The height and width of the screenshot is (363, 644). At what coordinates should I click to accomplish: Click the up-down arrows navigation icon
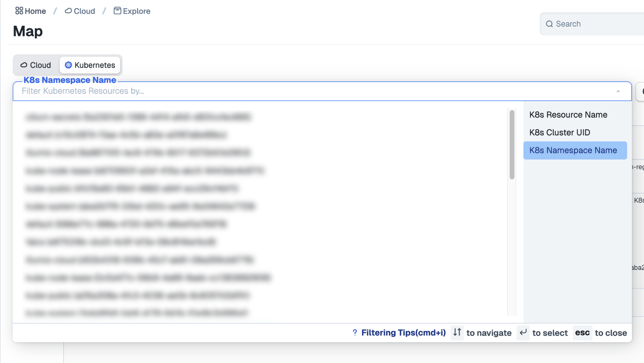(457, 333)
